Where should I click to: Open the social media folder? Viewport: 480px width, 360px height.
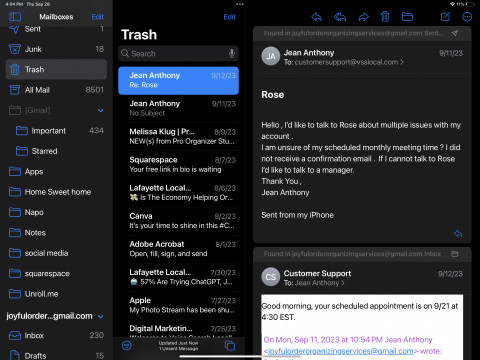pos(56,253)
